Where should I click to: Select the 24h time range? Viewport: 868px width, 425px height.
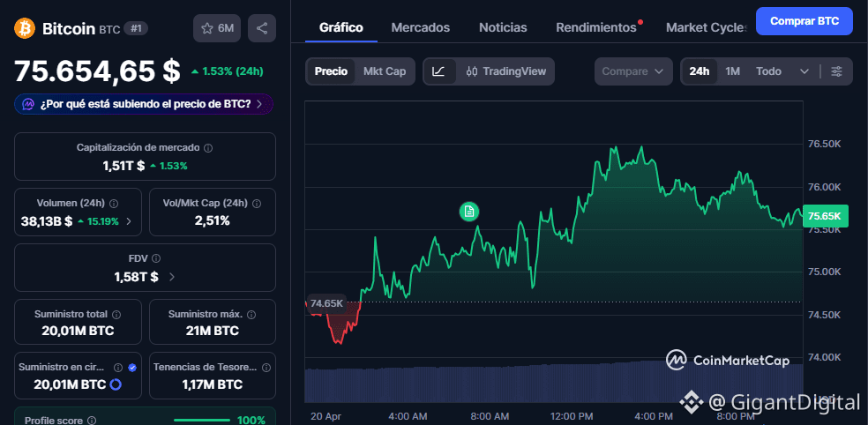click(x=700, y=71)
